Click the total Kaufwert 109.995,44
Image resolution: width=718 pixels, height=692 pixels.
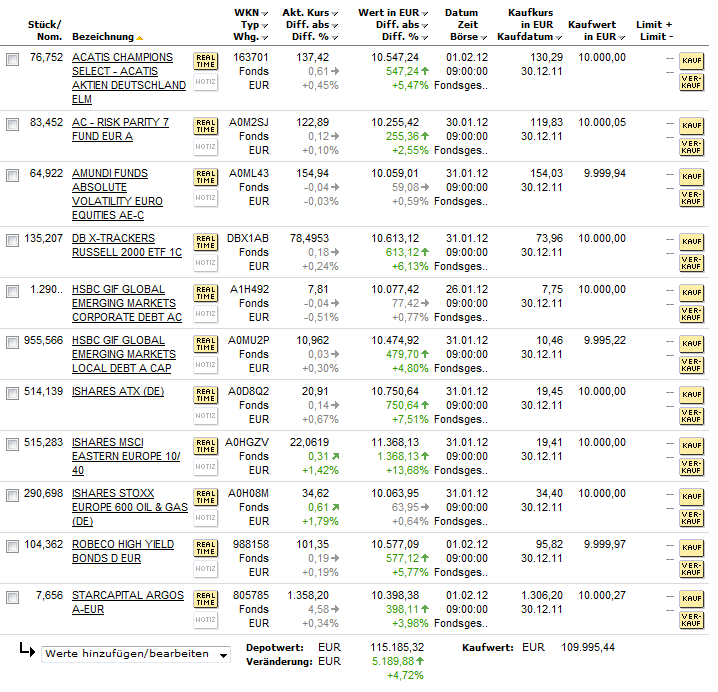[588, 648]
